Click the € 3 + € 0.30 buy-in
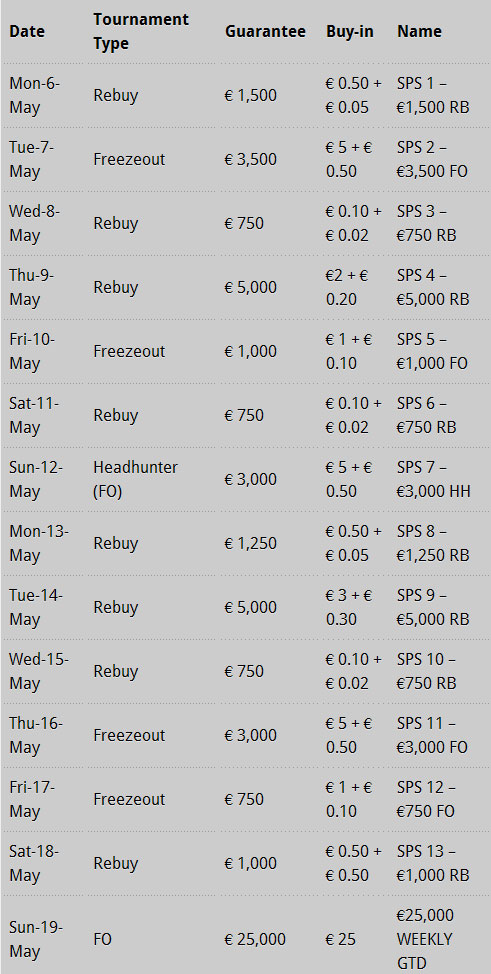 tap(349, 608)
